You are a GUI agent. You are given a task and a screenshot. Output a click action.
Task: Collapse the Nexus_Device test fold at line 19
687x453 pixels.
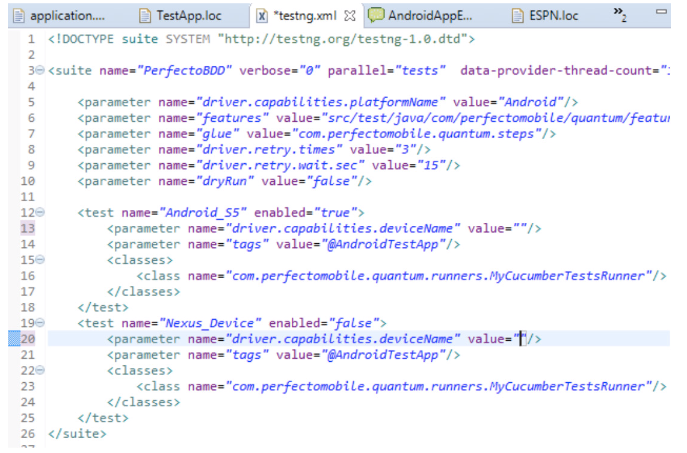(x=40, y=323)
